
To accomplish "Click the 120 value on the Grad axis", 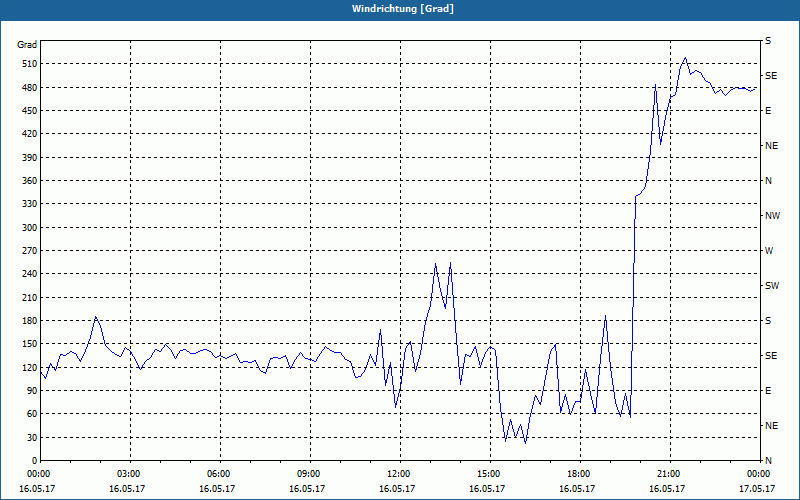I will [x=30, y=367].
